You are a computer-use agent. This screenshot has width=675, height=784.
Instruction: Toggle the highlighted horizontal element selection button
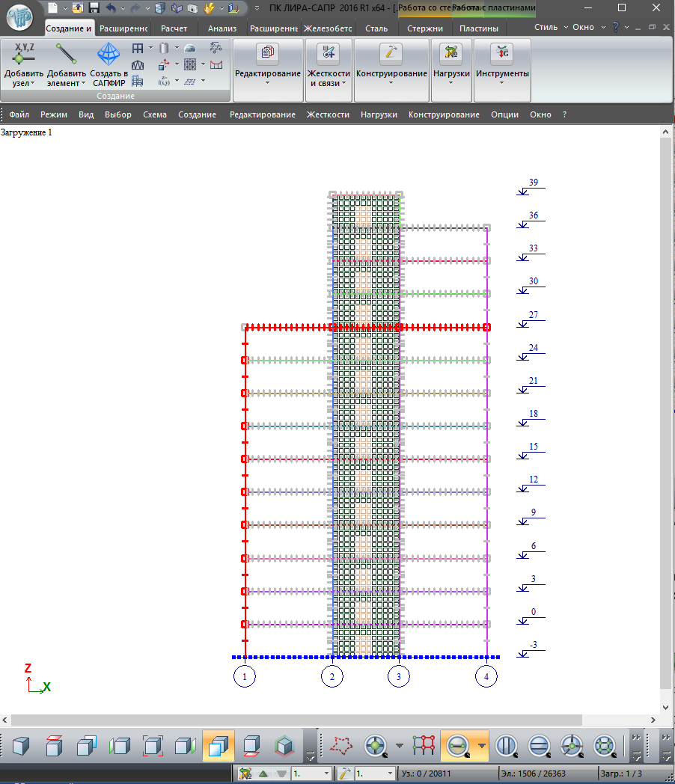[457, 746]
